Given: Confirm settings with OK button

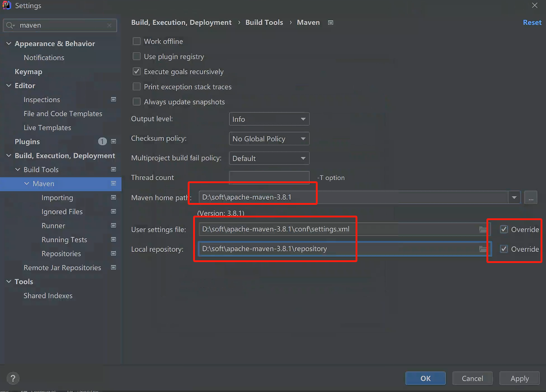Looking at the screenshot, I should click(x=426, y=378).
